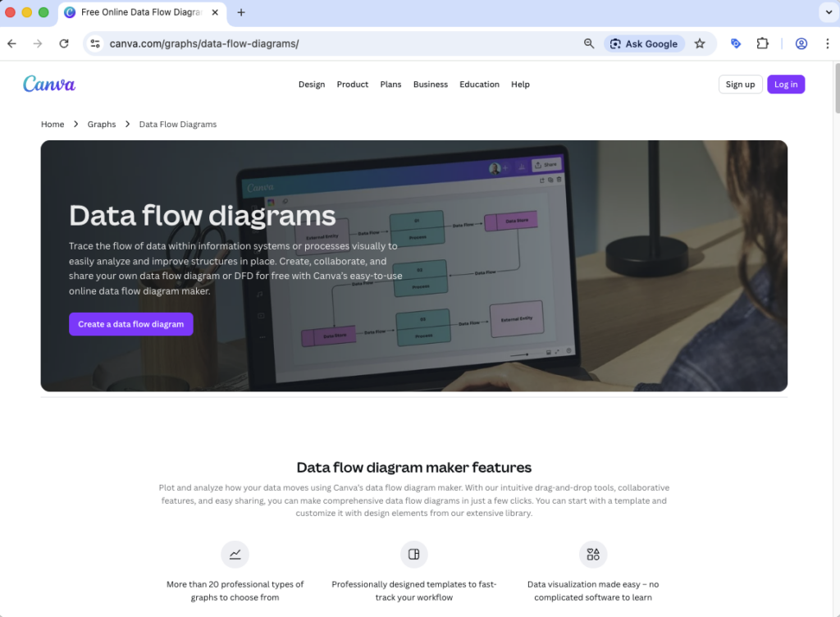The height and width of the screenshot is (617, 840).
Task: Expand the tab search dropdown arrow
Action: click(x=827, y=12)
